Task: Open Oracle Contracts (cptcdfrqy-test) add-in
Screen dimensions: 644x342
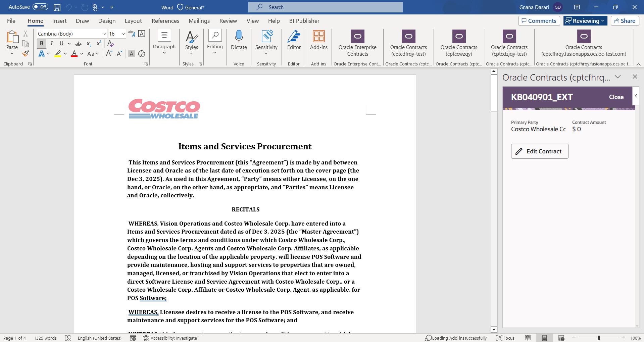Action: (x=408, y=43)
